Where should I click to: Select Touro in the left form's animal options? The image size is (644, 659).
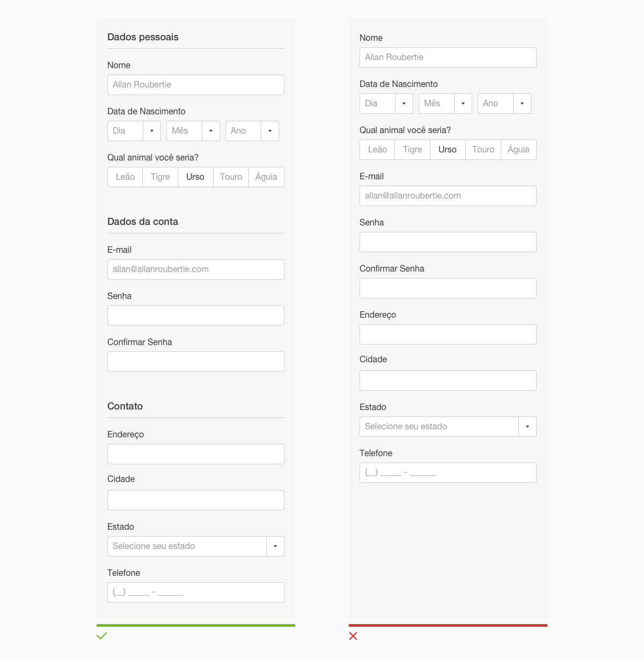point(231,177)
